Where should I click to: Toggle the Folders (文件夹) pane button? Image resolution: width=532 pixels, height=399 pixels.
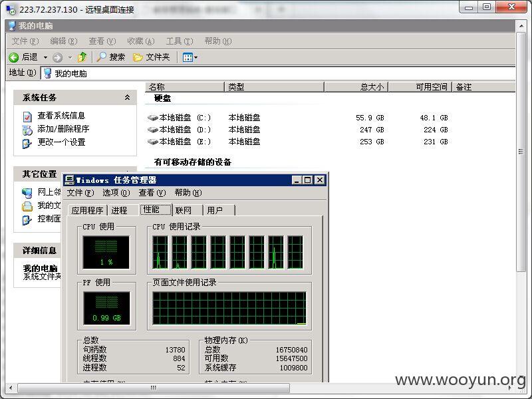click(x=152, y=57)
